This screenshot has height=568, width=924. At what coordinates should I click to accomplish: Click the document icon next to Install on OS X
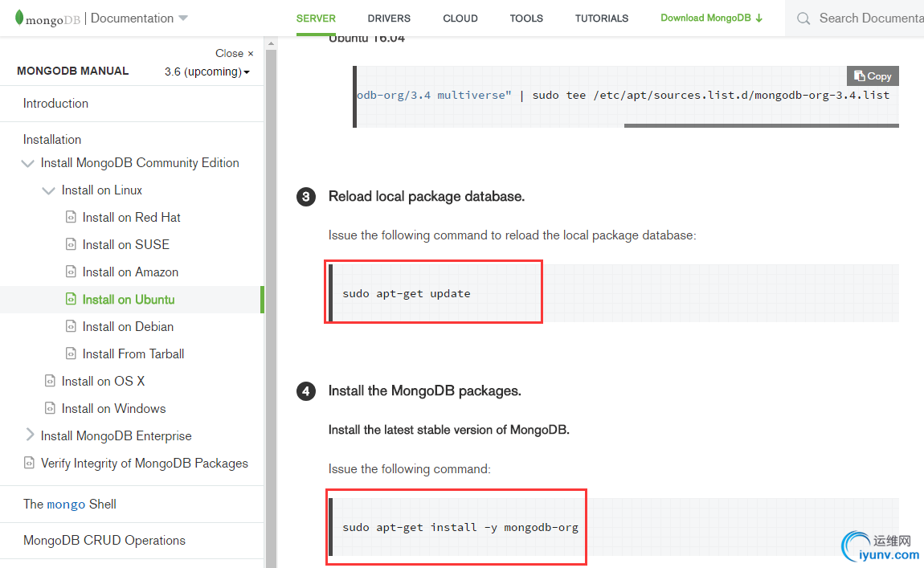[50, 382]
